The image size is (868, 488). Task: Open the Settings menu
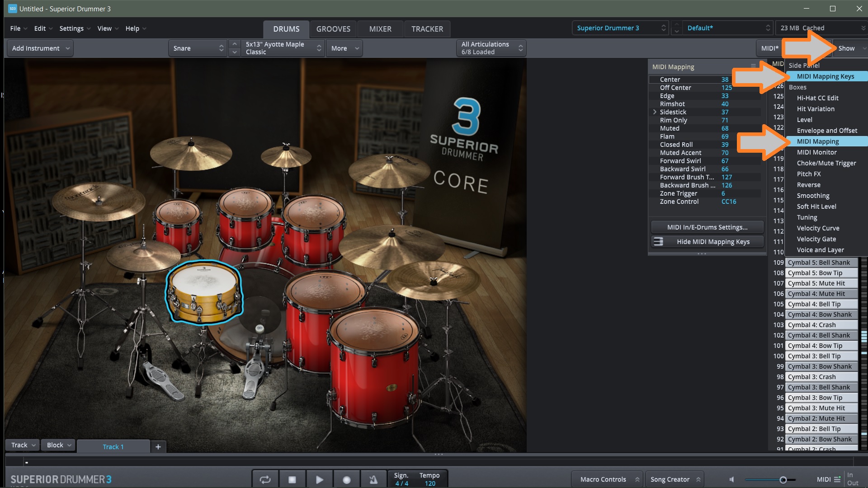[75, 28]
